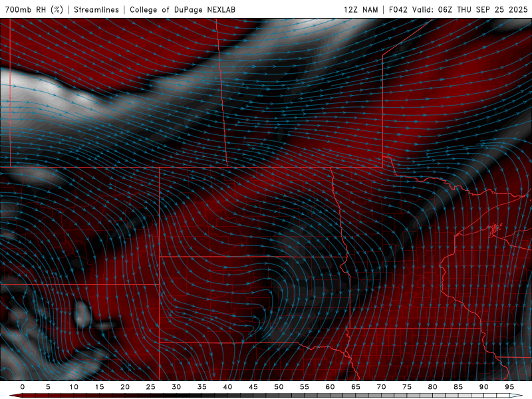Image resolution: width=532 pixels, height=399 pixels.
Task: Click the 'F042' forecast hour text
Action: tap(398, 9)
